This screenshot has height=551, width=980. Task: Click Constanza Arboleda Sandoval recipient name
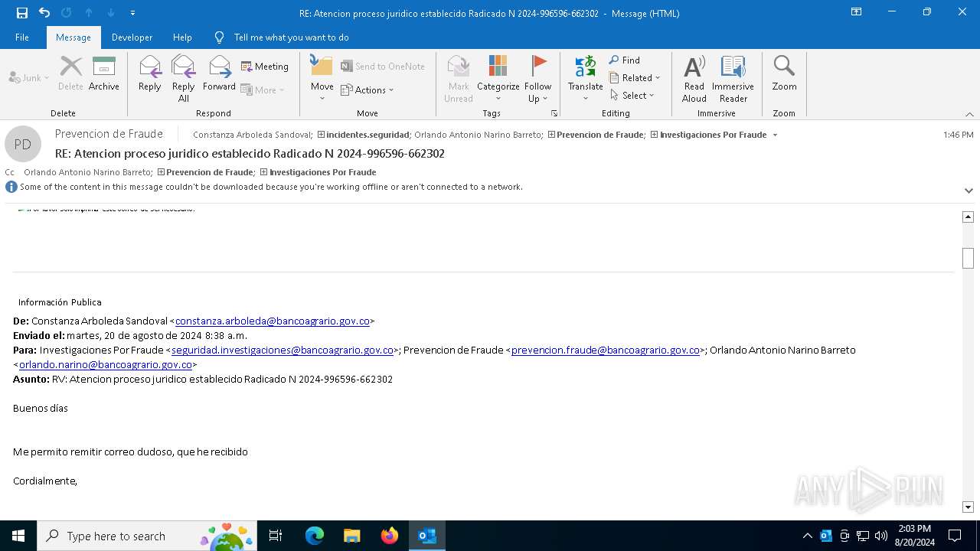click(252, 135)
